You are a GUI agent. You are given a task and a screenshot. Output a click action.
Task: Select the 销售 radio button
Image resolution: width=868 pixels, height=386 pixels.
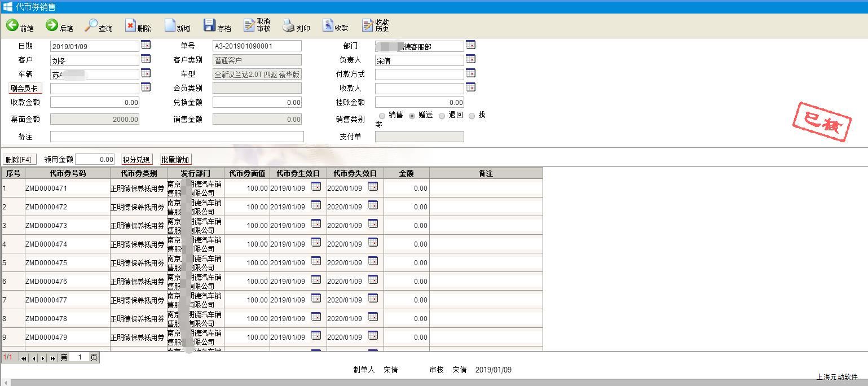tap(382, 116)
